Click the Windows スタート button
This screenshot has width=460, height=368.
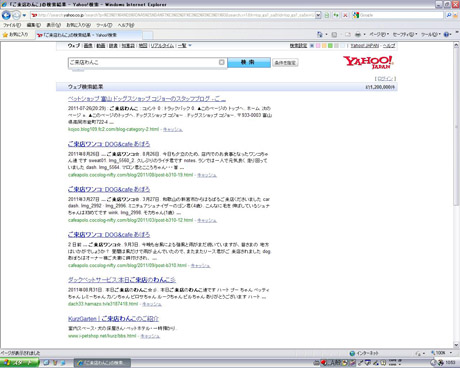click(x=19, y=362)
